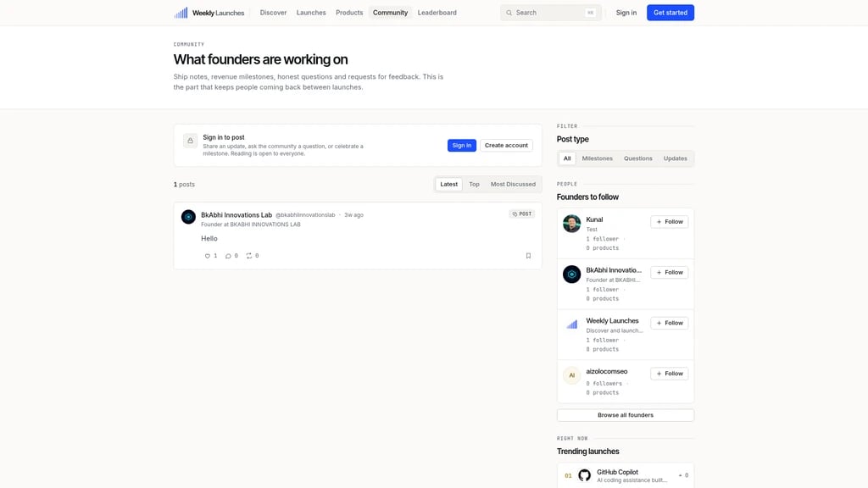Open the Leaderboard nav item
This screenshot has width=868, height=488.
[437, 13]
